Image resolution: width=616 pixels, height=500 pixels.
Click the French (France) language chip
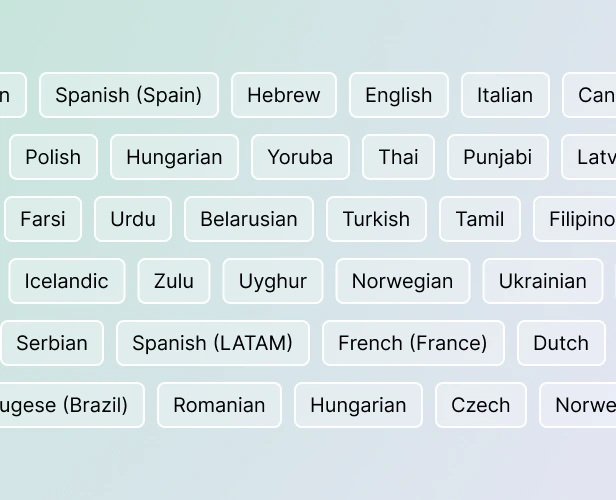[413, 343]
